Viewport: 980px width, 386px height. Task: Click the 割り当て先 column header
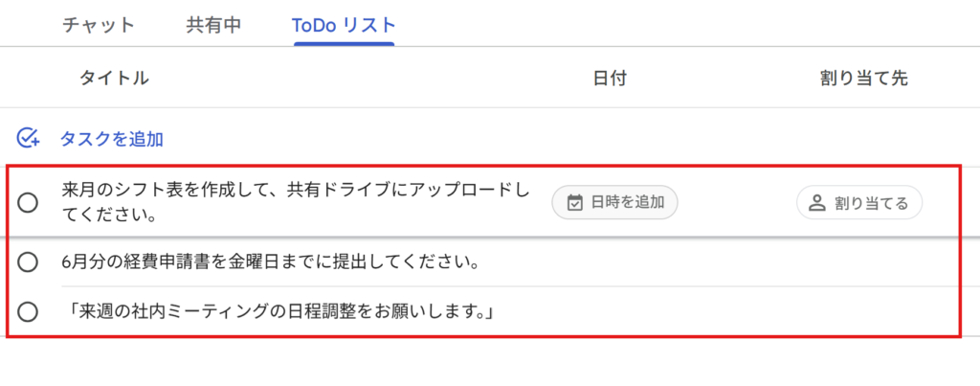point(864,79)
